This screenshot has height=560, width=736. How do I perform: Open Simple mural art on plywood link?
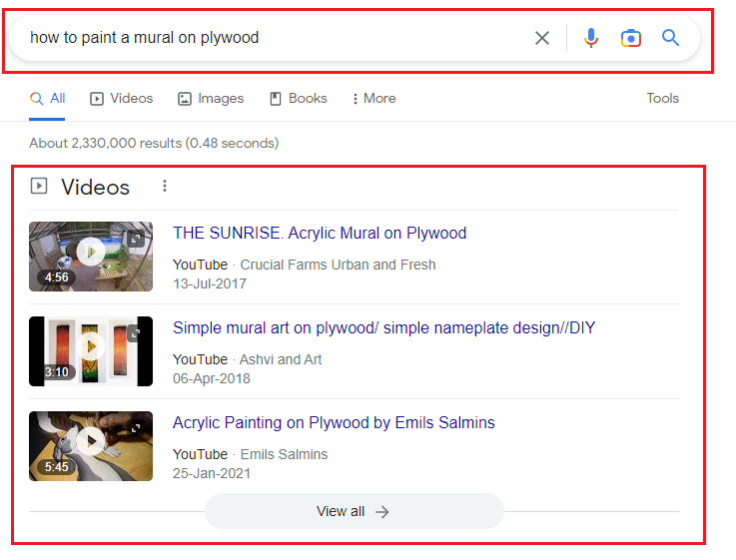pyautogui.click(x=383, y=327)
